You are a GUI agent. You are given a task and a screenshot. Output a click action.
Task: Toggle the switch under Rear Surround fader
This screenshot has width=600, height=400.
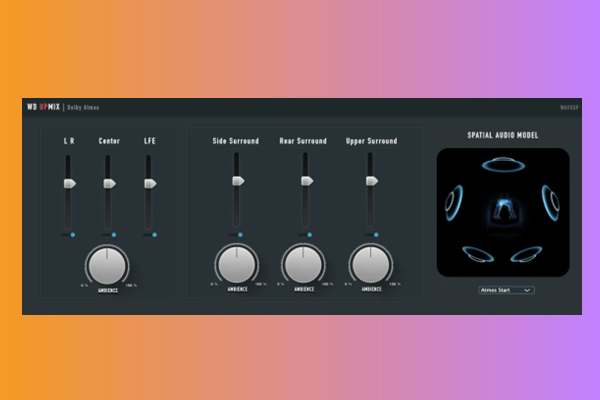point(305,235)
